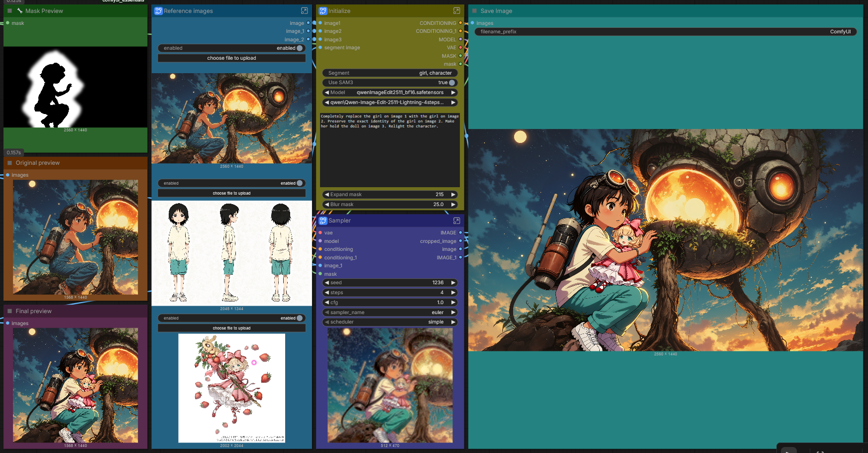Viewport: 868px width, 453px height.
Task: Select the image in the Final preview node
Action: coord(76,385)
